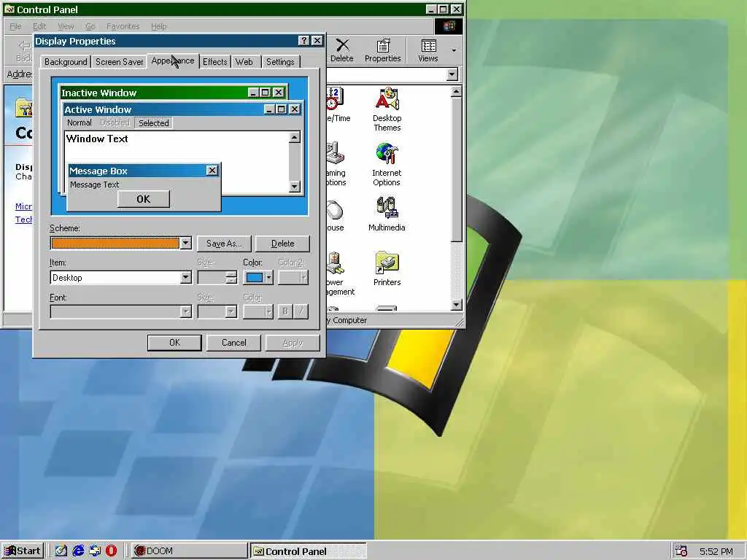This screenshot has width=747, height=560.
Task: Click the help question mark button in Display Properties
Action: coord(304,41)
